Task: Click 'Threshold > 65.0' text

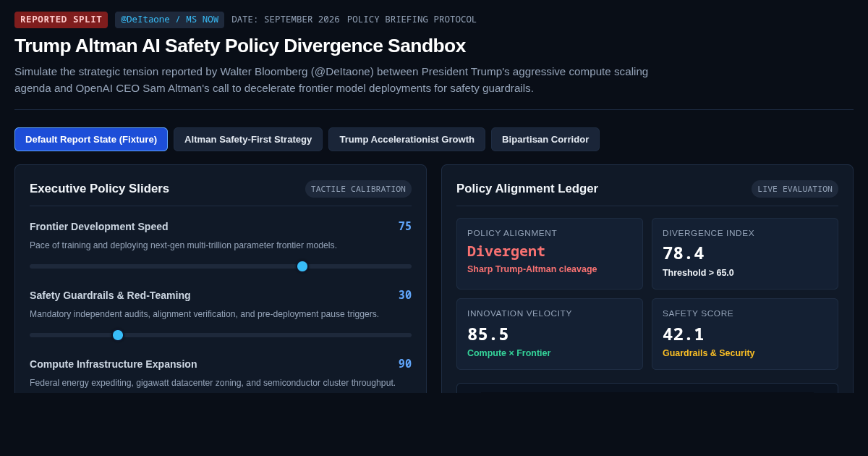Action: 698,273
